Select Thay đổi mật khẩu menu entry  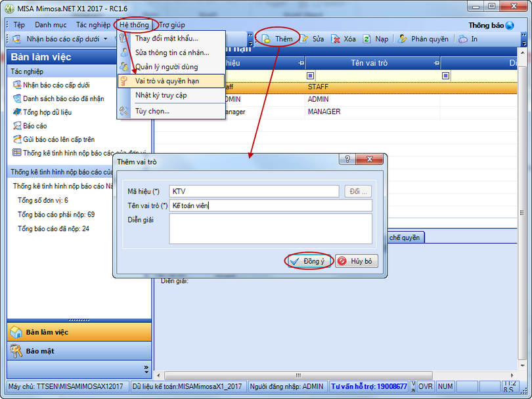pyautogui.click(x=171, y=38)
